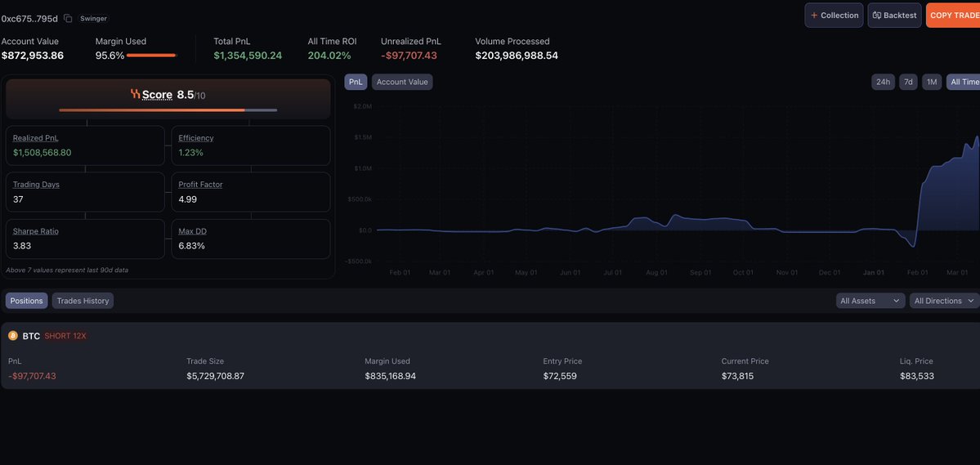
Task: Click the Swinger tag badge
Action: [93, 19]
